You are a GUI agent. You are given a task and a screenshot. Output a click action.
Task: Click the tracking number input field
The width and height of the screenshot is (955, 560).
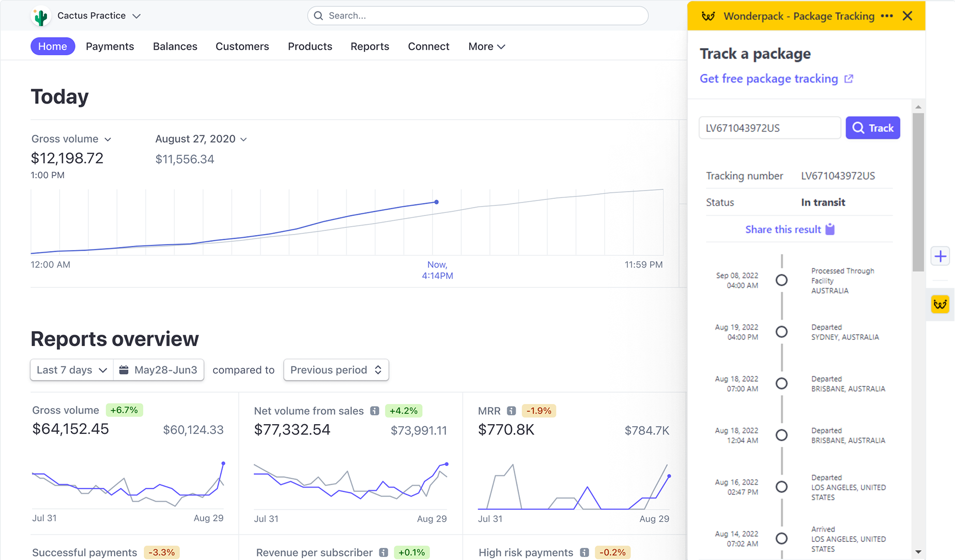click(769, 128)
